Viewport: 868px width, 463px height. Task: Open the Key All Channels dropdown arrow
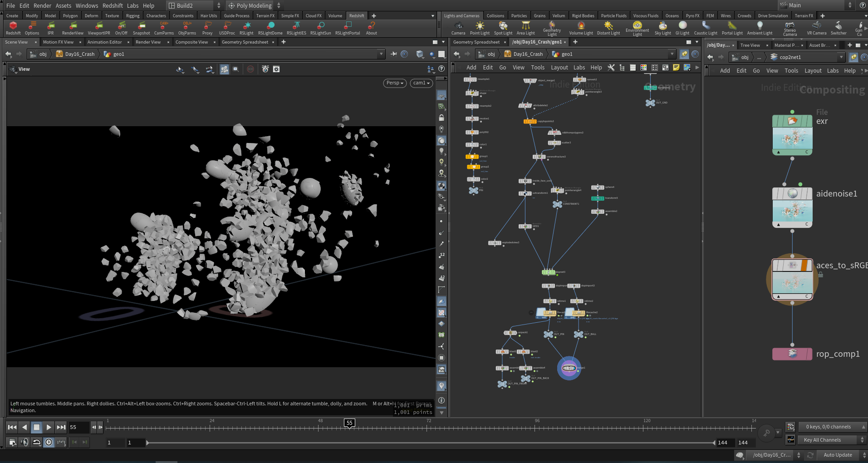(862, 440)
